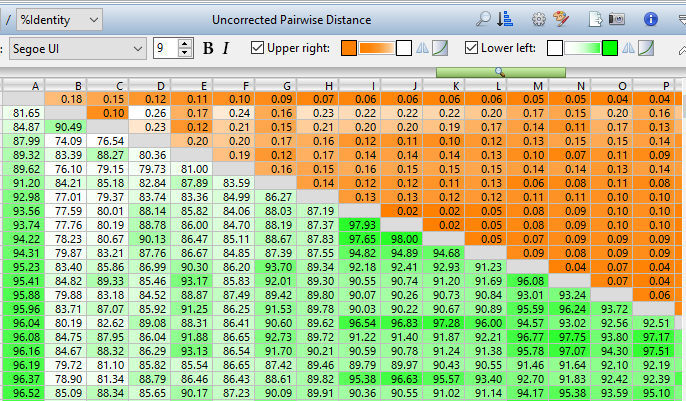Toggle Bold text formatting

(208, 48)
